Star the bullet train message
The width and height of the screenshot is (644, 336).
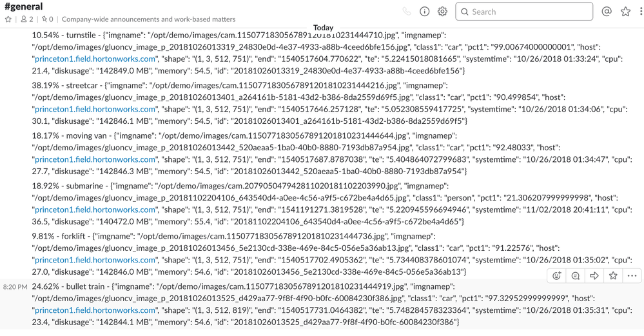click(613, 275)
